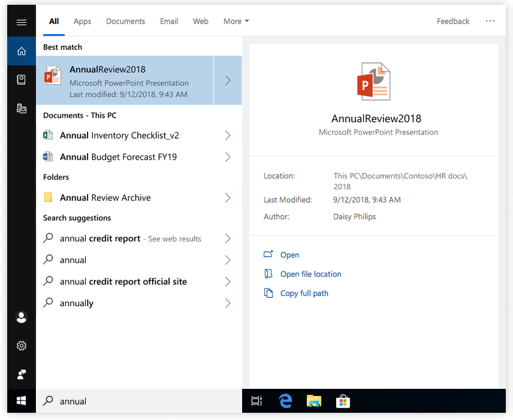
Task: Click the Excel icon for Annual Inventory Checklist_v2
Action: coord(48,135)
